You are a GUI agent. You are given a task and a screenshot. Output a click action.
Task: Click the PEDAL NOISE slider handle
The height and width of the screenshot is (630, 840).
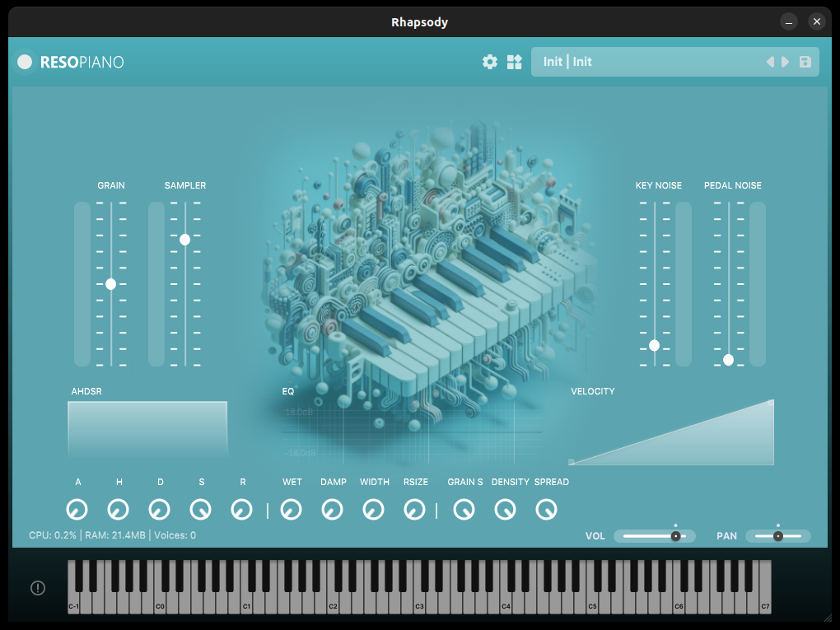click(728, 360)
